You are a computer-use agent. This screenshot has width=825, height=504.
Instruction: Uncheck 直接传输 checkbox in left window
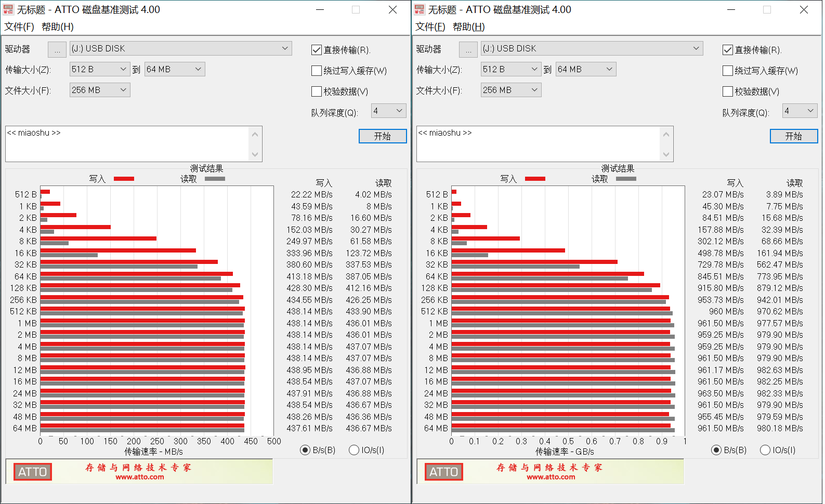tap(316, 50)
